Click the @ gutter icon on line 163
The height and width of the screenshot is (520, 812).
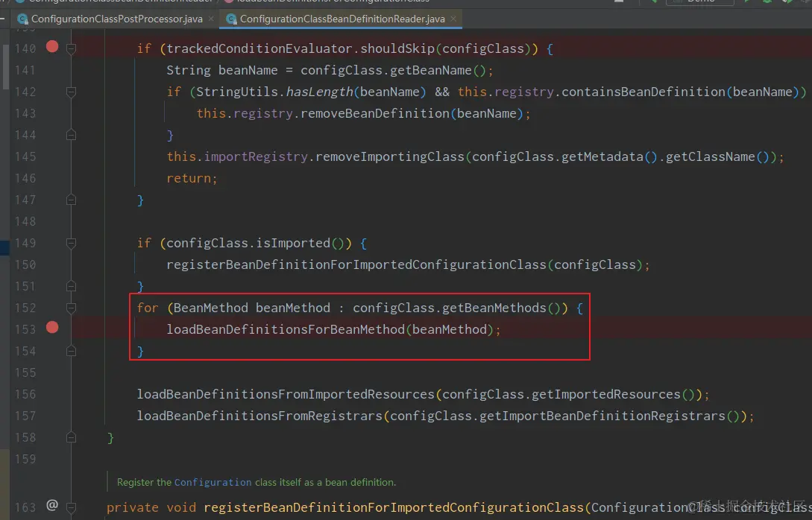pos(52,505)
